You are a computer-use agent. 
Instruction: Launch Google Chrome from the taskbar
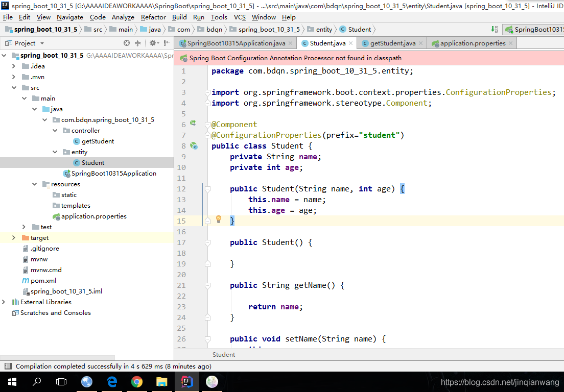pos(137,382)
